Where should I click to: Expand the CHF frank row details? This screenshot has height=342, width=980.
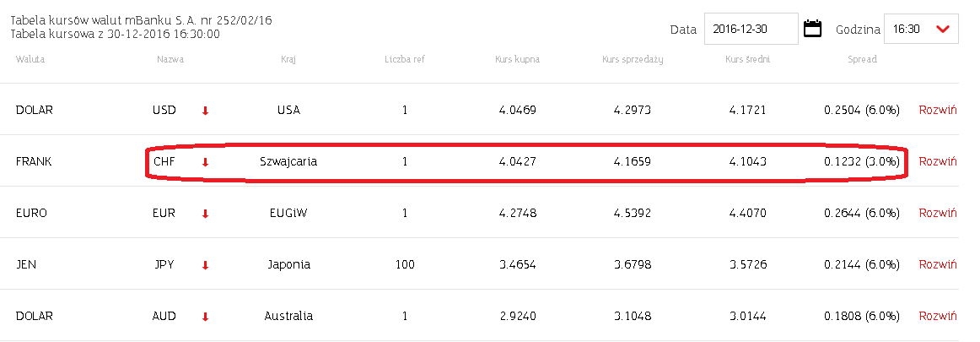tap(938, 161)
